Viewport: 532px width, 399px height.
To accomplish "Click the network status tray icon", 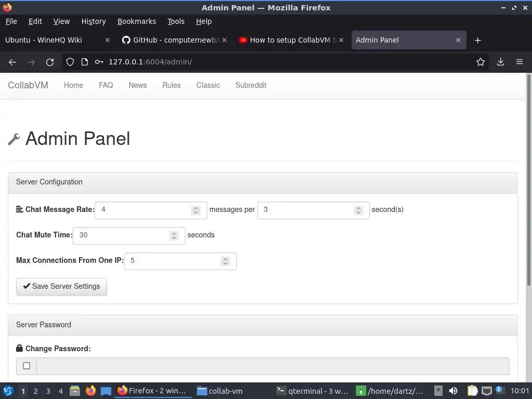I will pos(486,391).
